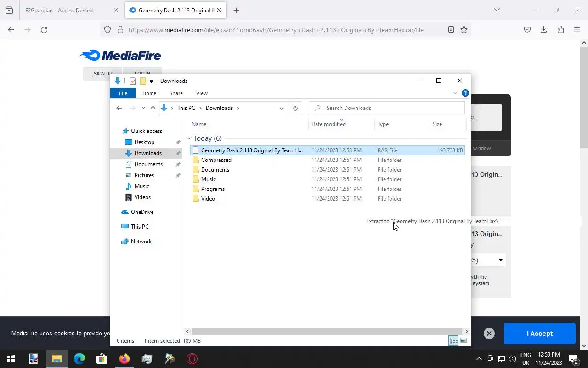588x368 pixels.
Task: Expand the chevron after Downloads in the breadcrumb
Action: [x=238, y=108]
